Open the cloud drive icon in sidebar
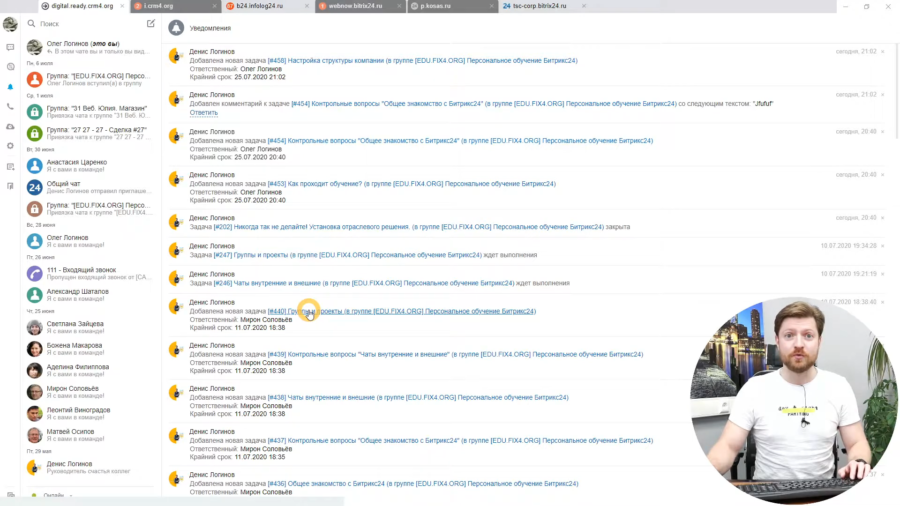This screenshot has height=506, width=900. point(10,126)
